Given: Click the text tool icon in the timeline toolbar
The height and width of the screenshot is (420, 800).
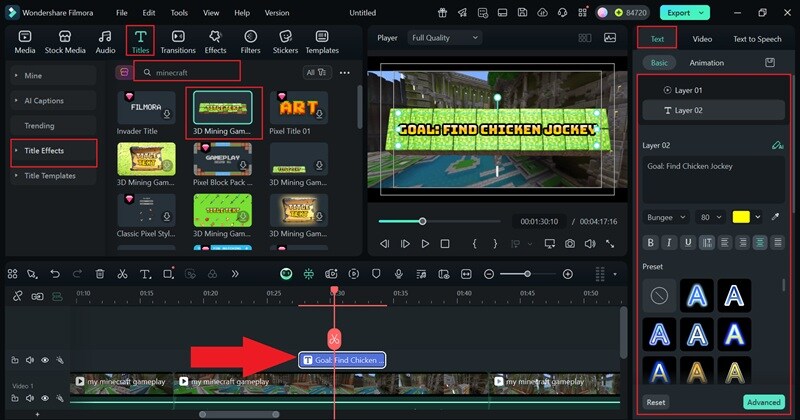Looking at the screenshot, I should click(145, 274).
